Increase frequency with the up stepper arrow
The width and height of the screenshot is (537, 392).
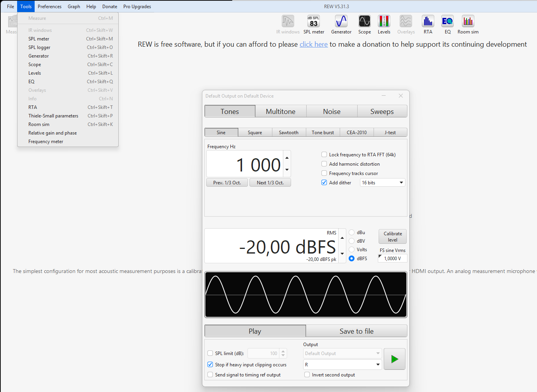[x=287, y=158]
